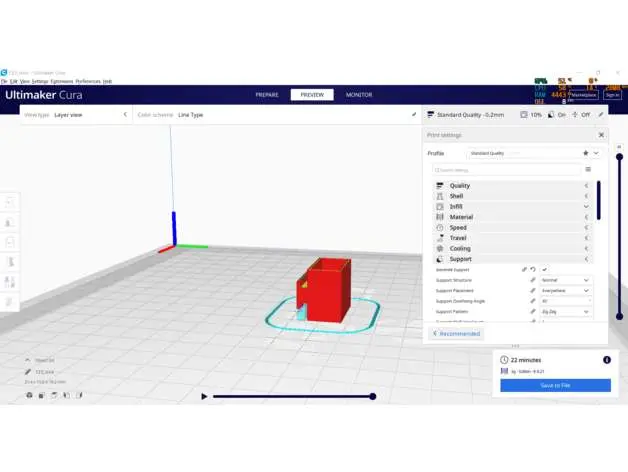Play the layer simulation
This screenshot has height=472, width=628.
pos(204,396)
